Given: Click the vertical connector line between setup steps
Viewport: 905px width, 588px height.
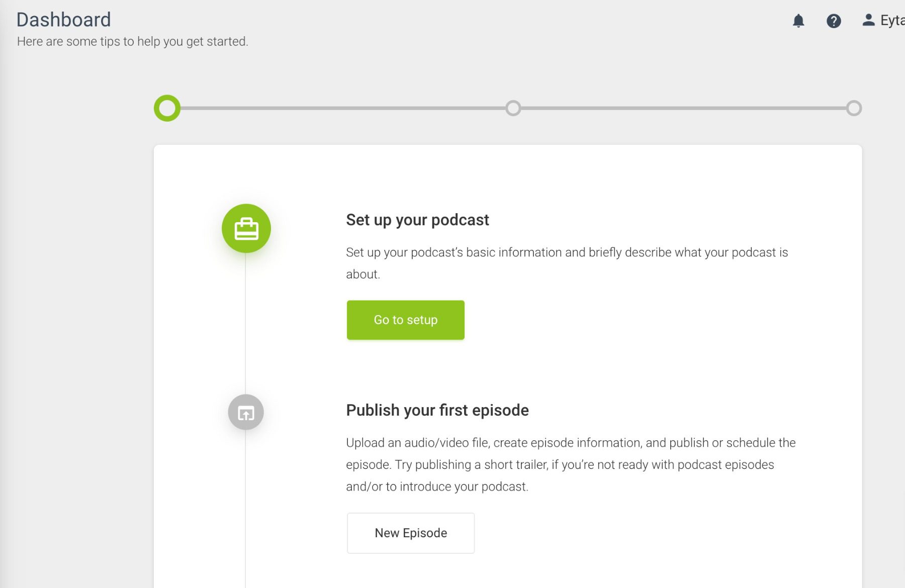Looking at the screenshot, I should pos(245,322).
